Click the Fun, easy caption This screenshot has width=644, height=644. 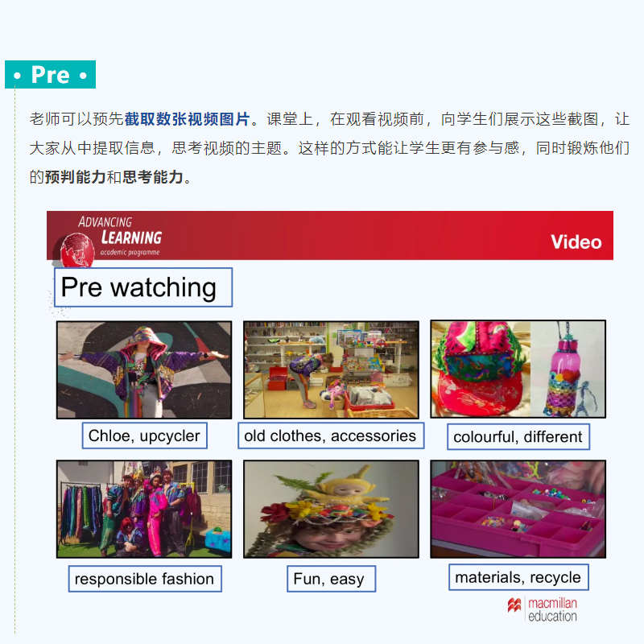(331, 579)
